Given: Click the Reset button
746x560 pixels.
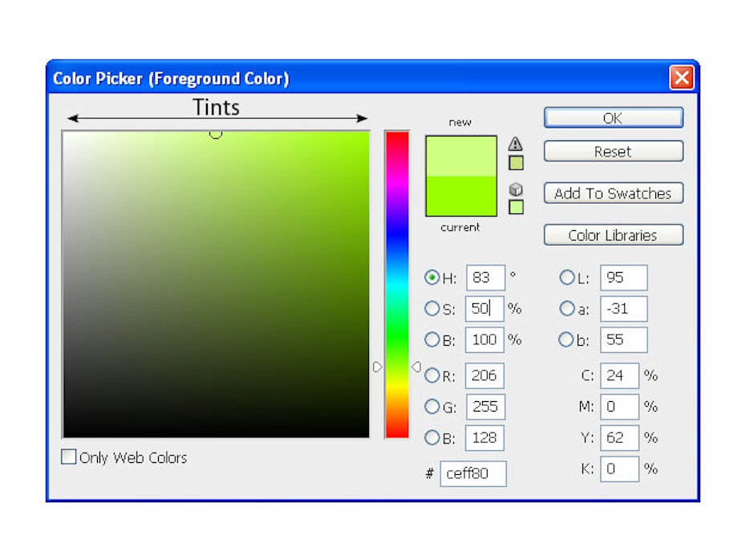Looking at the screenshot, I should pos(613,152).
